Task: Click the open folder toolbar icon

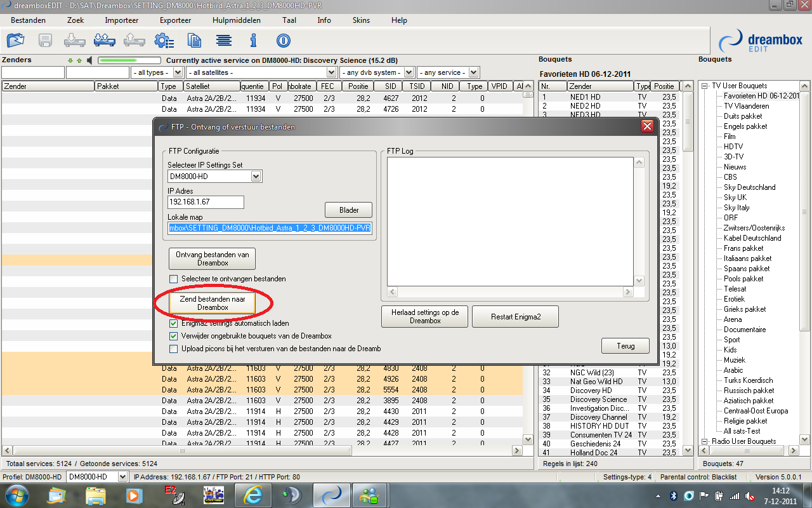Action: click(15, 41)
